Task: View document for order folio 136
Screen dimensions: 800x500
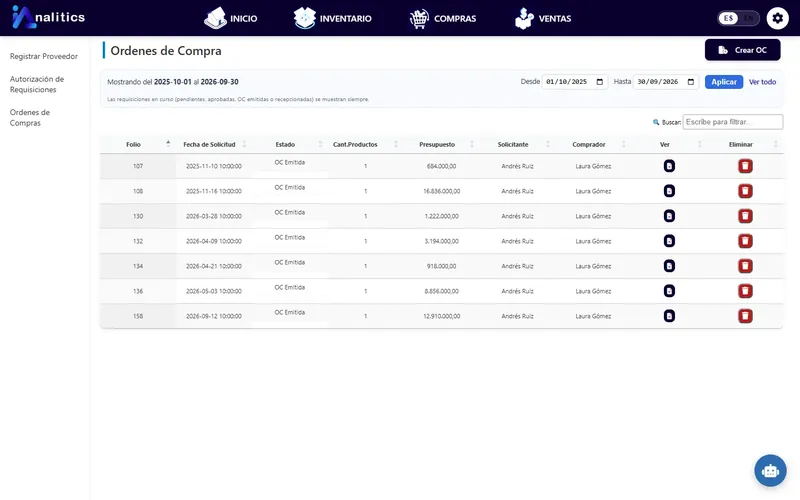Action: 669,291
